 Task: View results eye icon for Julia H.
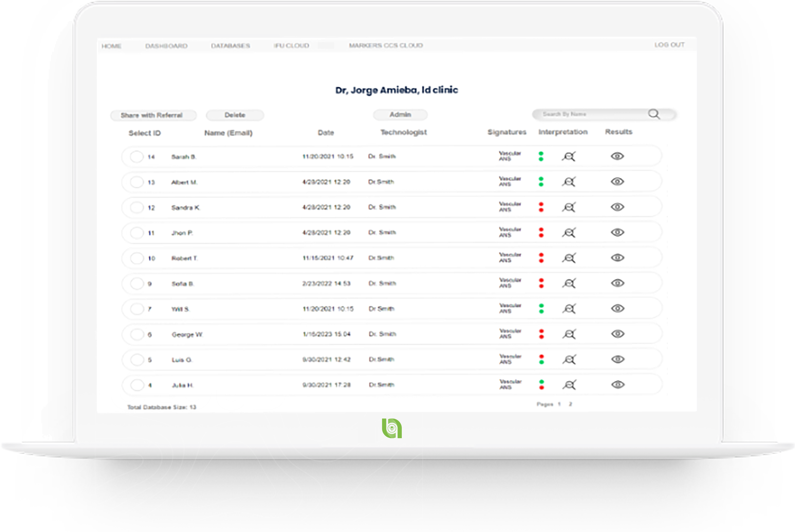618,384
